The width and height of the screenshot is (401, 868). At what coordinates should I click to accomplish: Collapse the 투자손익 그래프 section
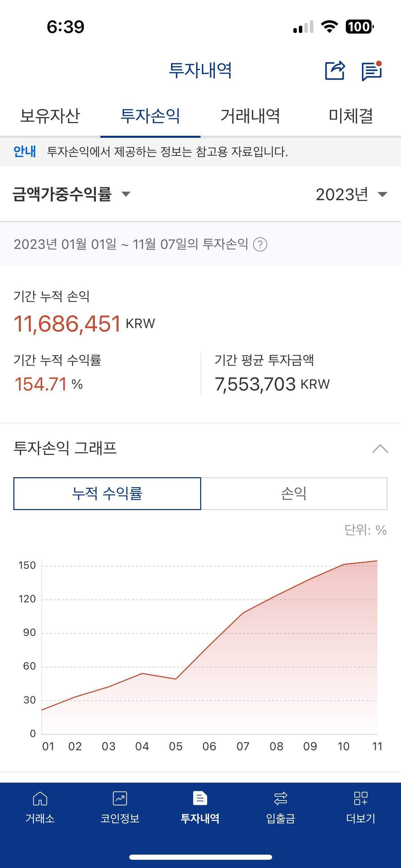click(x=380, y=448)
